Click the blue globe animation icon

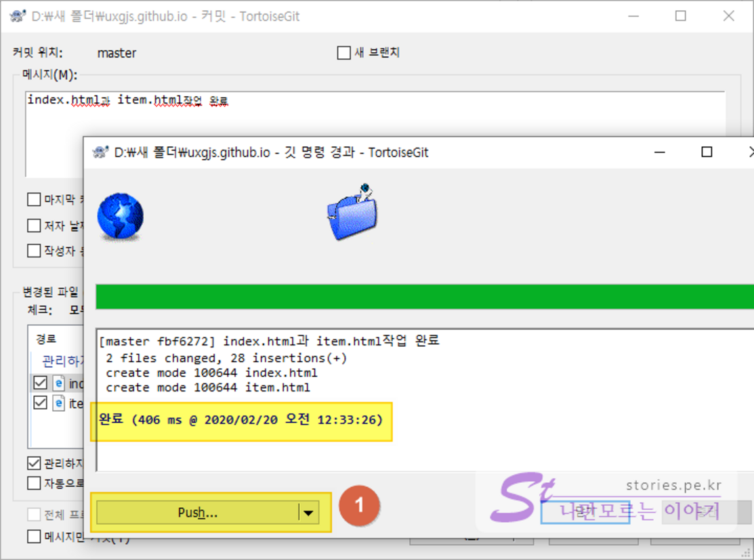tap(120, 217)
